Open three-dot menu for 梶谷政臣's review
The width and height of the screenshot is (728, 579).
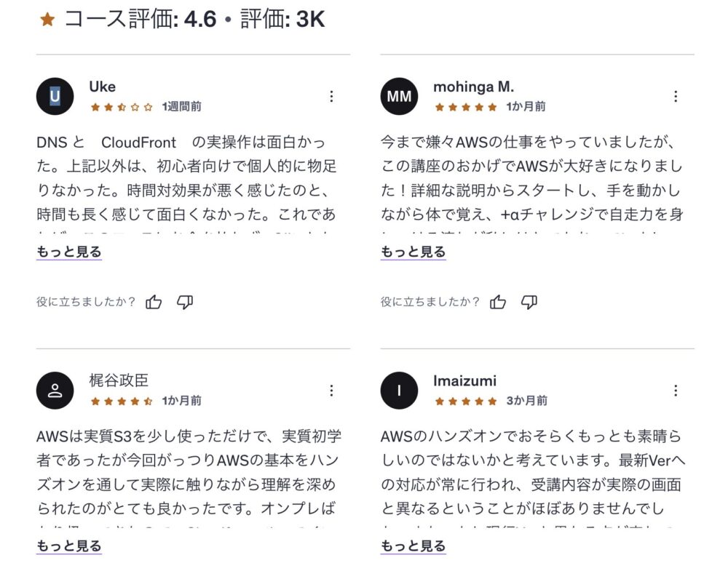(331, 391)
